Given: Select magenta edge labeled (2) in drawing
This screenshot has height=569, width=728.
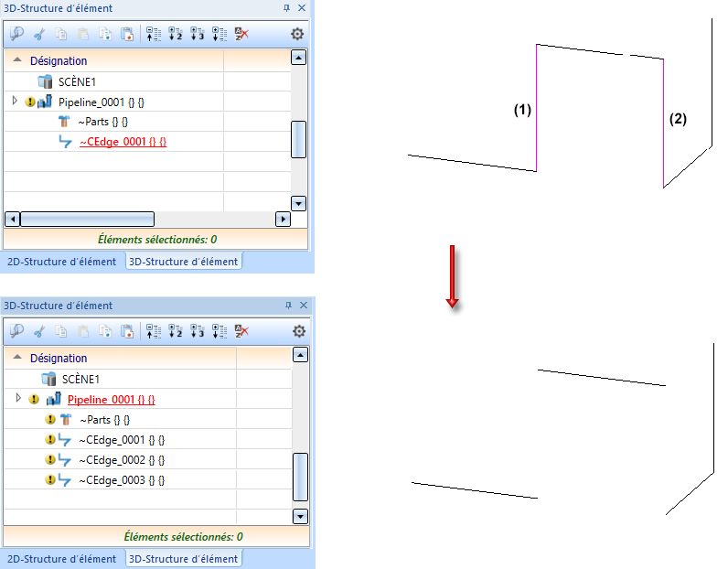Looking at the screenshot, I should tap(663, 123).
